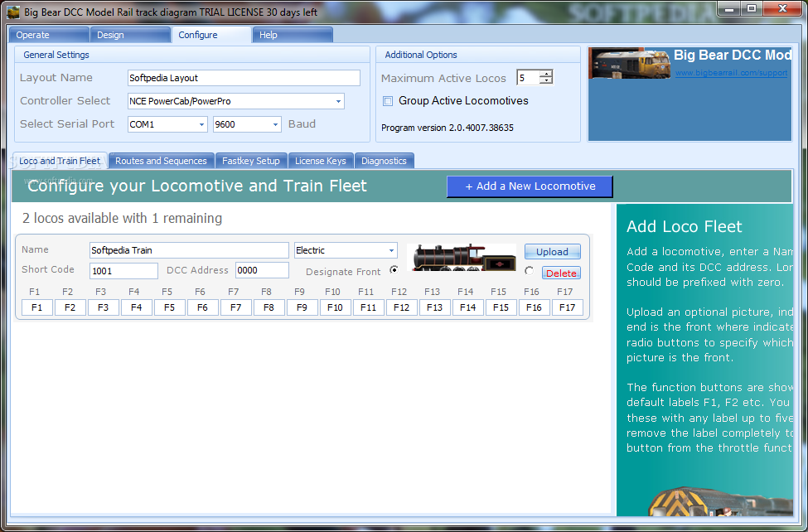
Task: Click the F3 function label field
Action: 103,307
